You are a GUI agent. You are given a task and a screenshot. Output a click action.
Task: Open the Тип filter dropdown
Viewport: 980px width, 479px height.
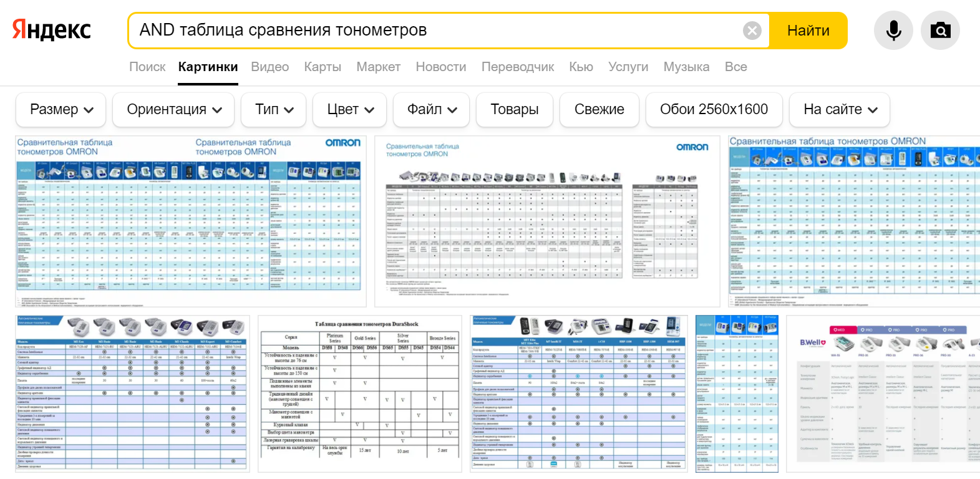pyautogui.click(x=274, y=110)
